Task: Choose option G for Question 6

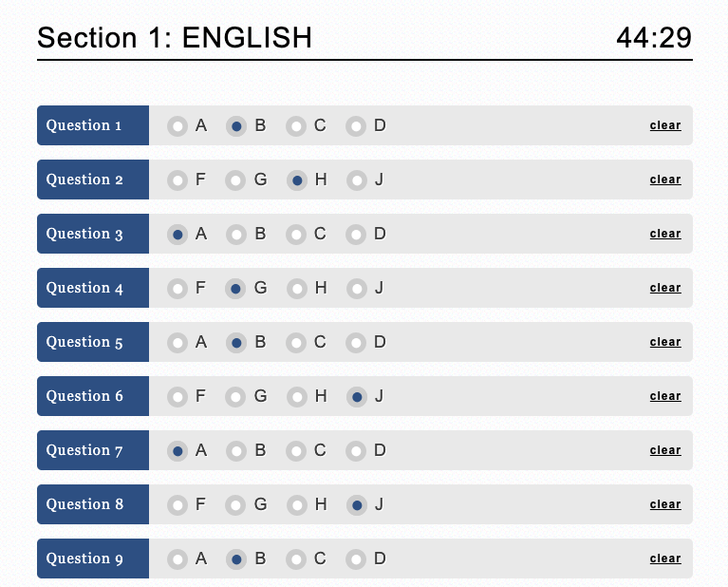Action: coord(235,397)
